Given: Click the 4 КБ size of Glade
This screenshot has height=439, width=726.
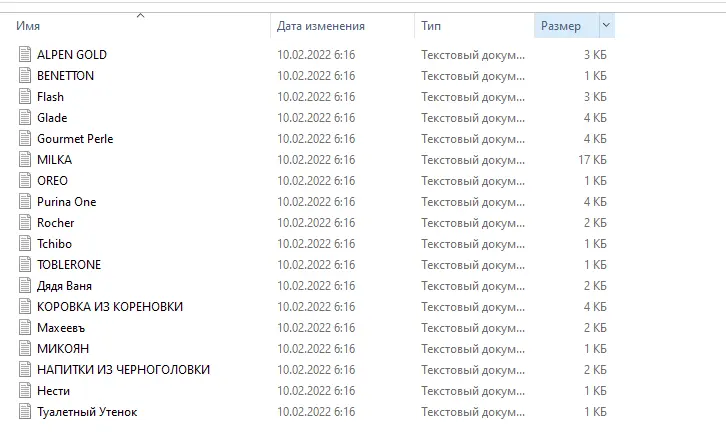Looking at the screenshot, I should [x=595, y=118].
